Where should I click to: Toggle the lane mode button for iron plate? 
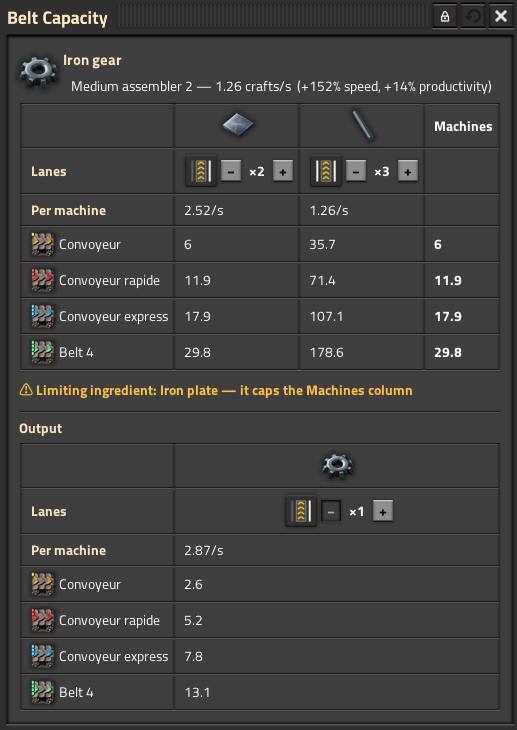201,171
